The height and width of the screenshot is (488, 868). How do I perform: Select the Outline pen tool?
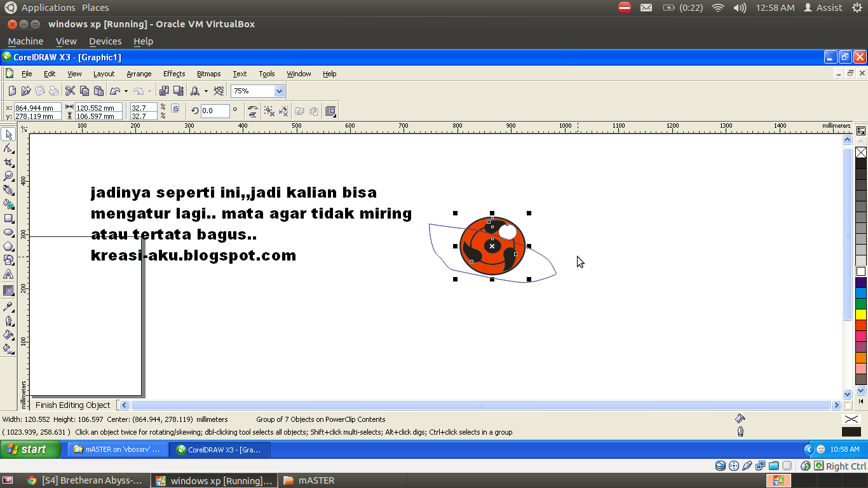[x=8, y=321]
